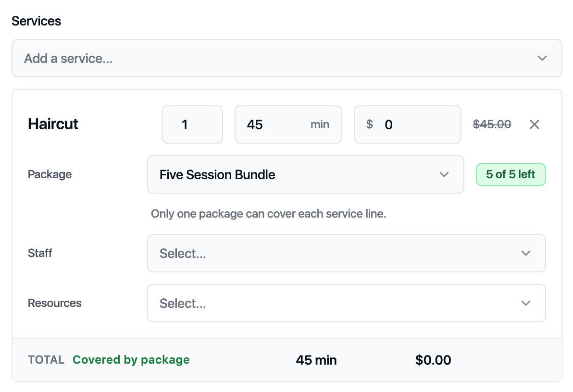
Task: Click the Resources field label
Action: coord(55,303)
